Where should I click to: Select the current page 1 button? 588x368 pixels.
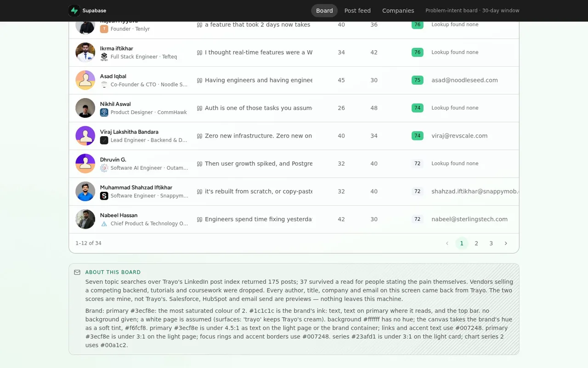[x=462, y=243]
